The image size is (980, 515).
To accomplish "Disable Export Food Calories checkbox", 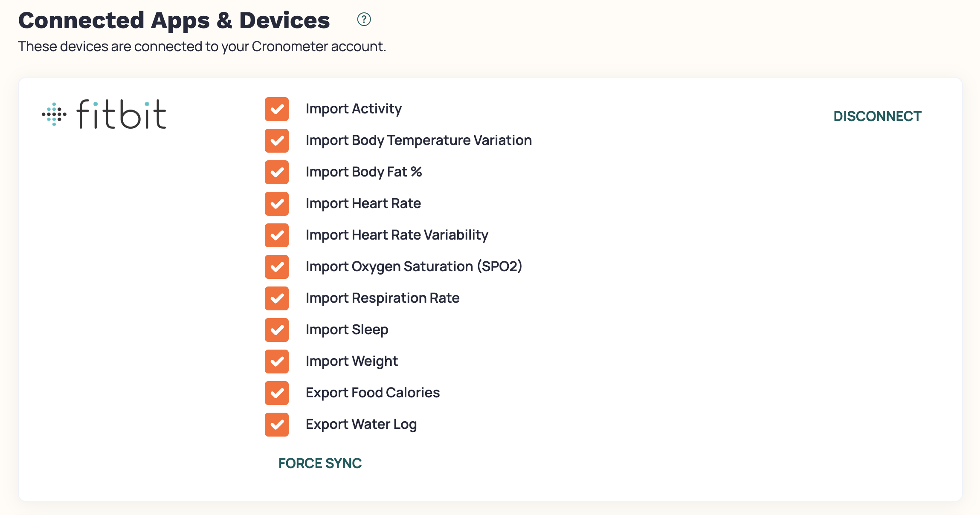I will 277,393.
